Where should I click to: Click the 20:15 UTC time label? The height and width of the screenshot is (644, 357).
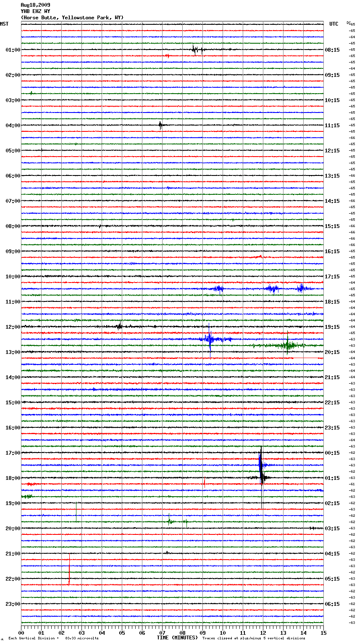pos(332,352)
